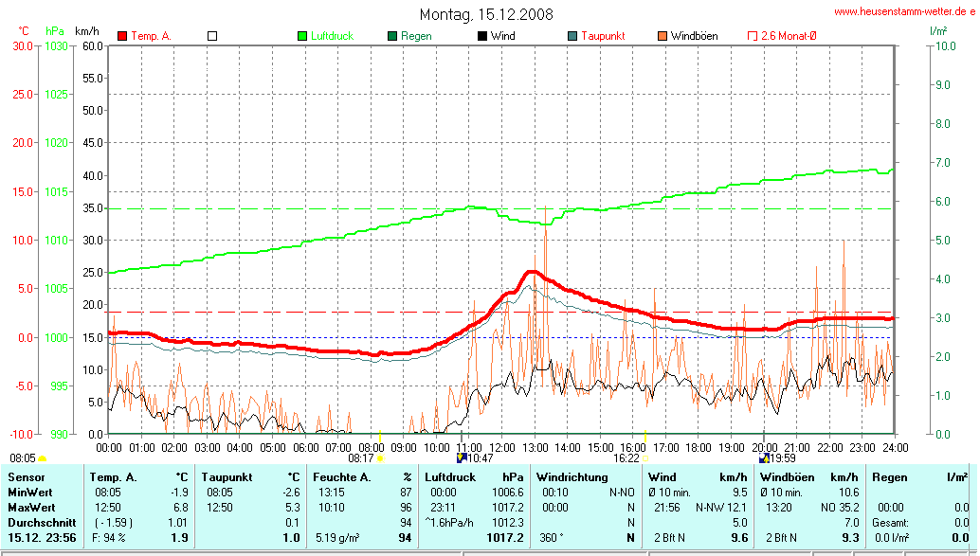
Task: Open the heusenstamm-wetter.de website link
Action: 904,11
